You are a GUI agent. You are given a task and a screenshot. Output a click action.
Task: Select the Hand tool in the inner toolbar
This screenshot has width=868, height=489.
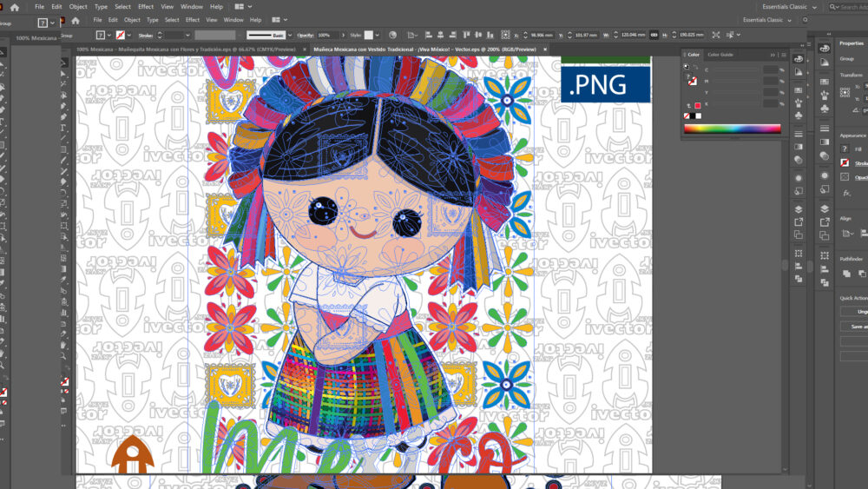63,345
